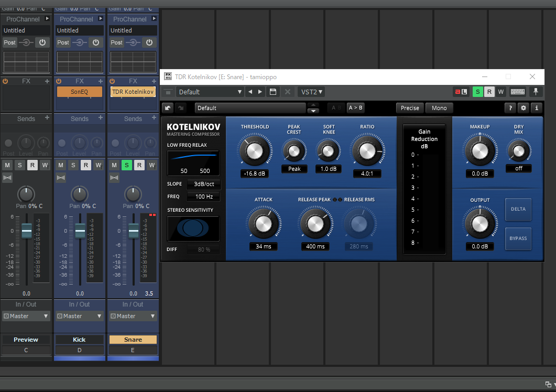Show the Kotelnikov info icon

[536, 108]
